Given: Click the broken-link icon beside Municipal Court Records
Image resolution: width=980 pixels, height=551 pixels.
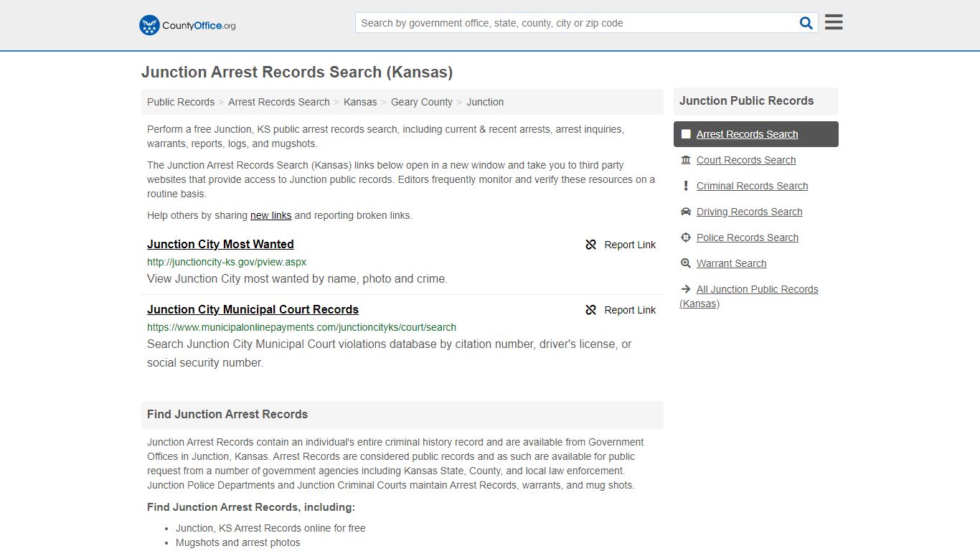Looking at the screenshot, I should 591,310.
